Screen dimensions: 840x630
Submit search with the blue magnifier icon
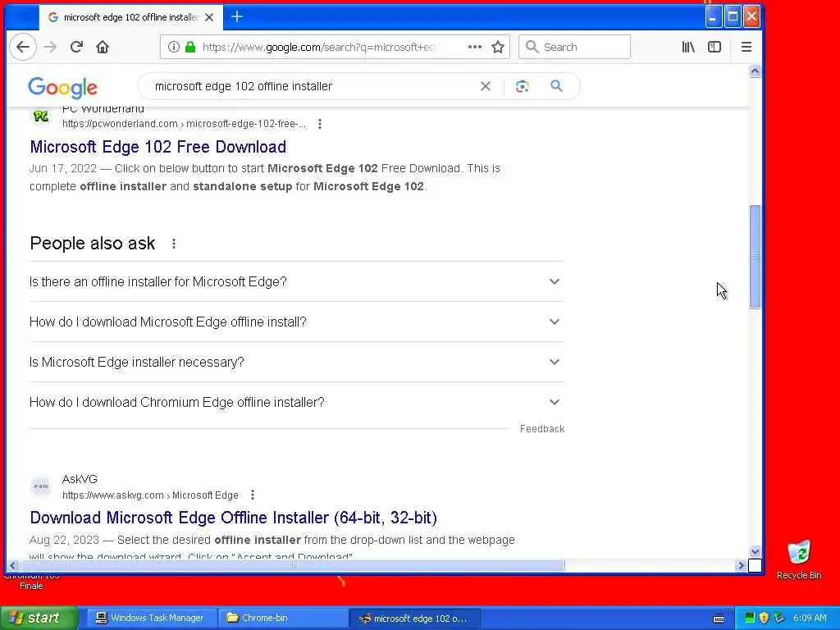click(557, 86)
